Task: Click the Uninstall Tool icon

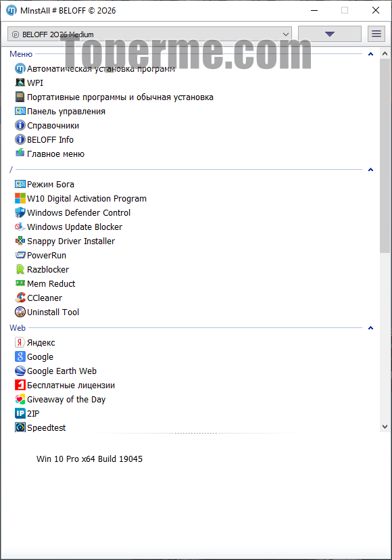Action: point(20,312)
